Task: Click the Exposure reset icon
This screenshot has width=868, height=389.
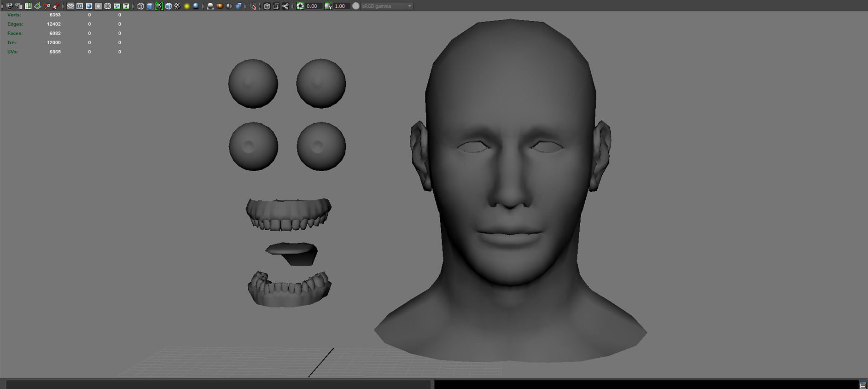Action: 300,6
